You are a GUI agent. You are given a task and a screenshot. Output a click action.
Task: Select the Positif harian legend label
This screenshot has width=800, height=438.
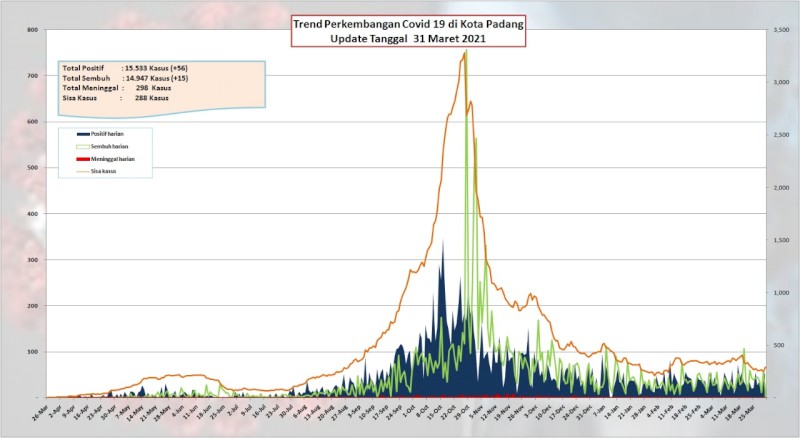pos(107,134)
